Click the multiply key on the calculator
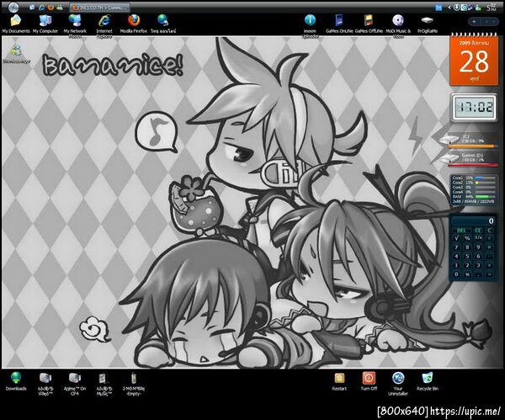Viewport: 505px width, 420px height. (489, 247)
